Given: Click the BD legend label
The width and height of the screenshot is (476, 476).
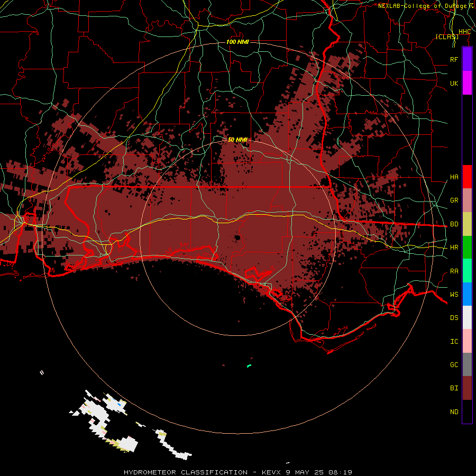Looking at the screenshot, I should tap(454, 224).
